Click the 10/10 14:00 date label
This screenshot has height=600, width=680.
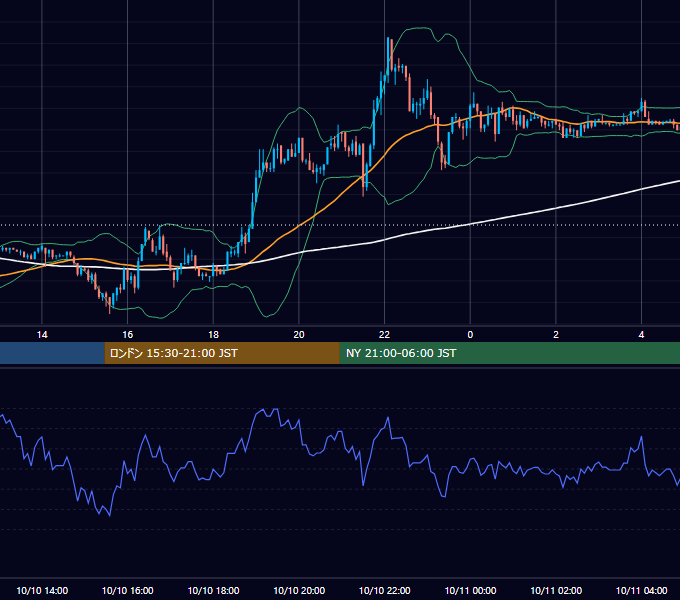(42, 590)
